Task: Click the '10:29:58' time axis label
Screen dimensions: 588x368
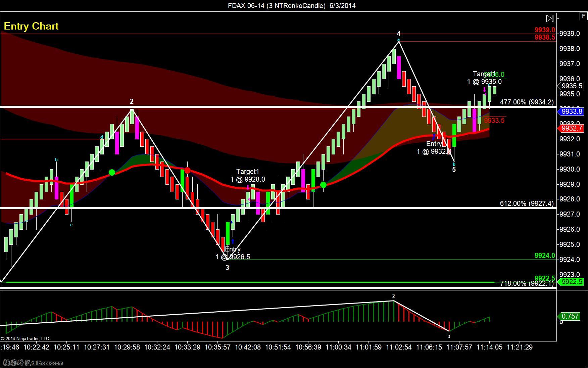Action: (127, 347)
